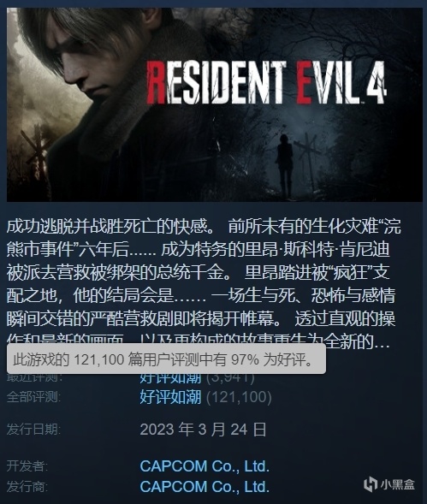Screen dimensions: 427x504
Task: Click the 全部评测 label
Action: pos(33,397)
